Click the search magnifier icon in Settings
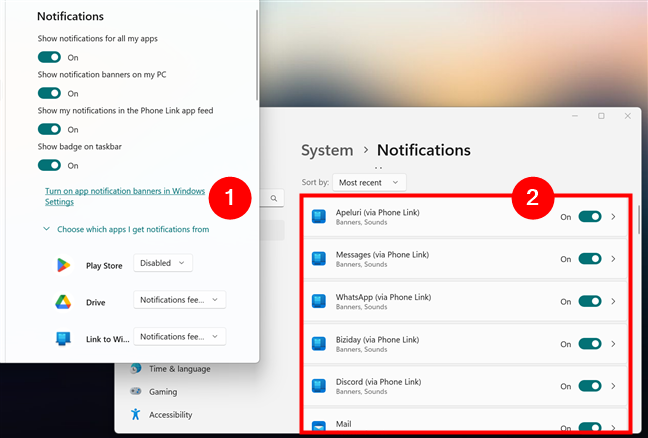Image resolution: width=648 pixels, height=438 pixels. 274,198
